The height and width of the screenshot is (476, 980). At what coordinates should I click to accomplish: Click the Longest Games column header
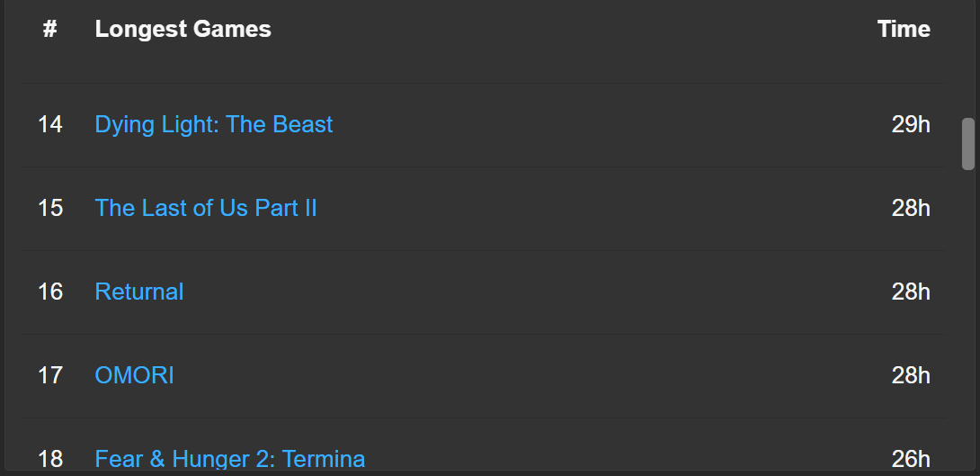(183, 29)
